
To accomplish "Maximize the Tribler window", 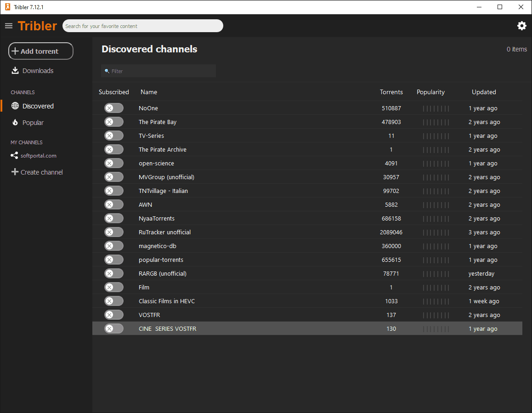I will click(x=500, y=7).
